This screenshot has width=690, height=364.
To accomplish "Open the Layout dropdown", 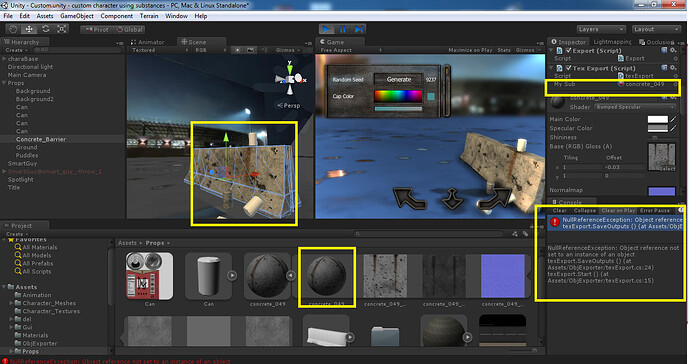I will click(x=656, y=29).
